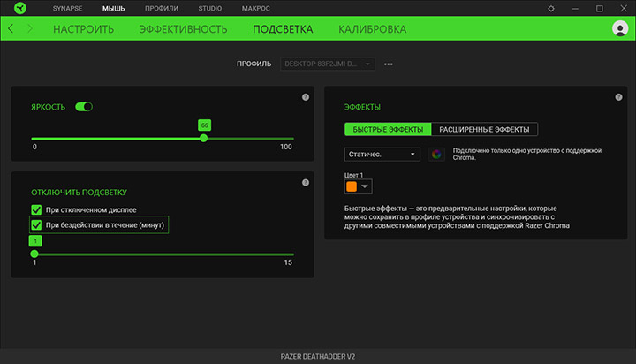Open the Профиль dropdown
Screen dimensions: 636x364
click(x=328, y=64)
